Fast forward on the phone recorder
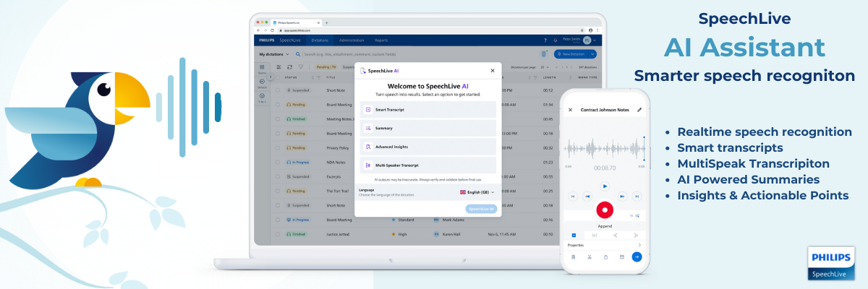 point(622,196)
